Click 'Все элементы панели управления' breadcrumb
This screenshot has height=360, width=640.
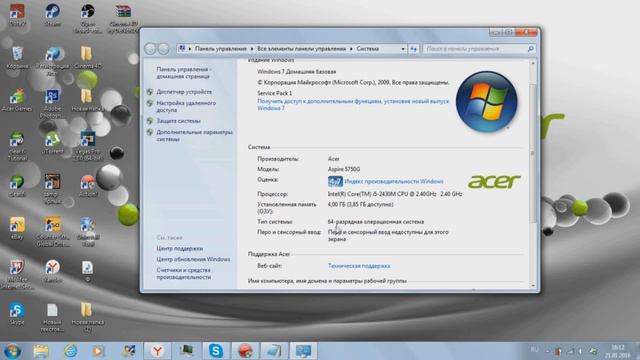point(302,49)
